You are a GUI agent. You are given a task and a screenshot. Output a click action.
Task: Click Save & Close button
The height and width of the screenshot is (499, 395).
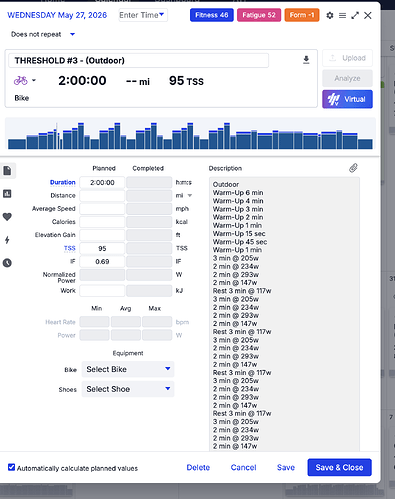coord(339,467)
